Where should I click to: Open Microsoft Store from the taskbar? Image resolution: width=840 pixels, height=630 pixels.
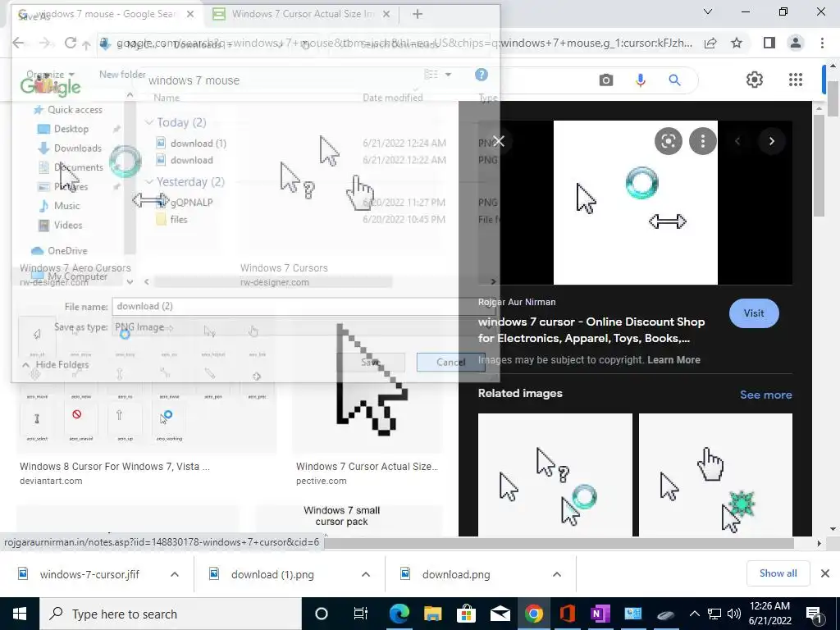[466, 614]
